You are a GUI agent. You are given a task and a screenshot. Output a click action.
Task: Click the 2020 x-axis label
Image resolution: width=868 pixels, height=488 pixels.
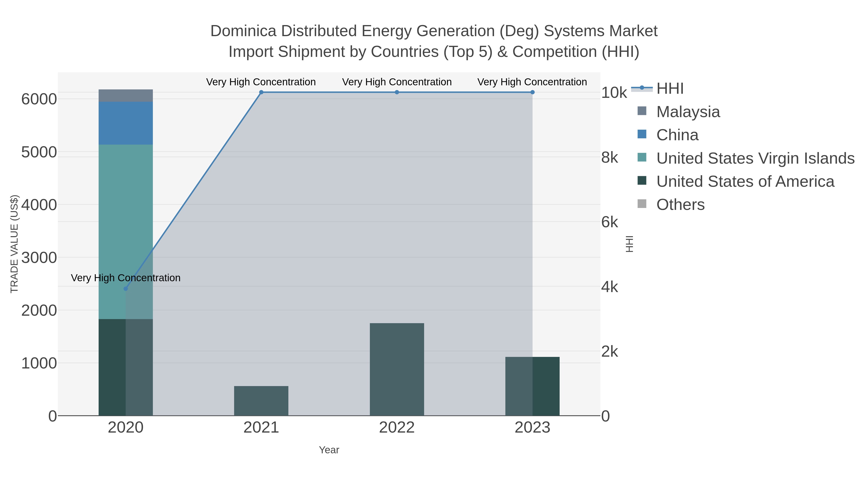pyautogui.click(x=126, y=428)
